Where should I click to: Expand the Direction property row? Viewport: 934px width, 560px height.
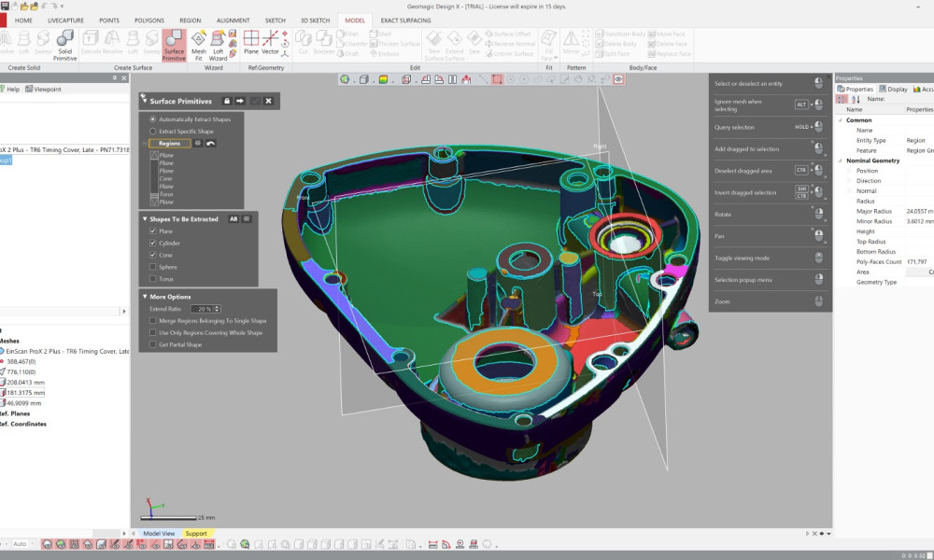[x=849, y=181]
